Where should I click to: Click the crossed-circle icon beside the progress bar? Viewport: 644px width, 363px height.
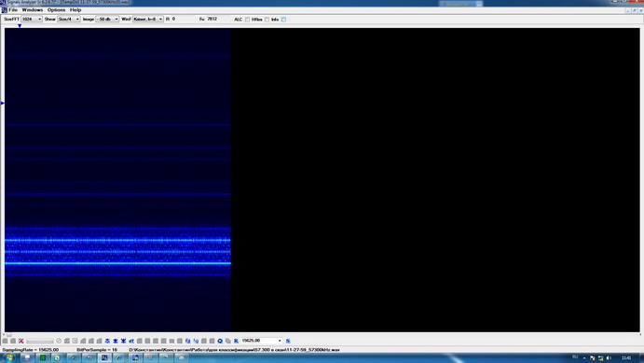[x=59, y=341]
